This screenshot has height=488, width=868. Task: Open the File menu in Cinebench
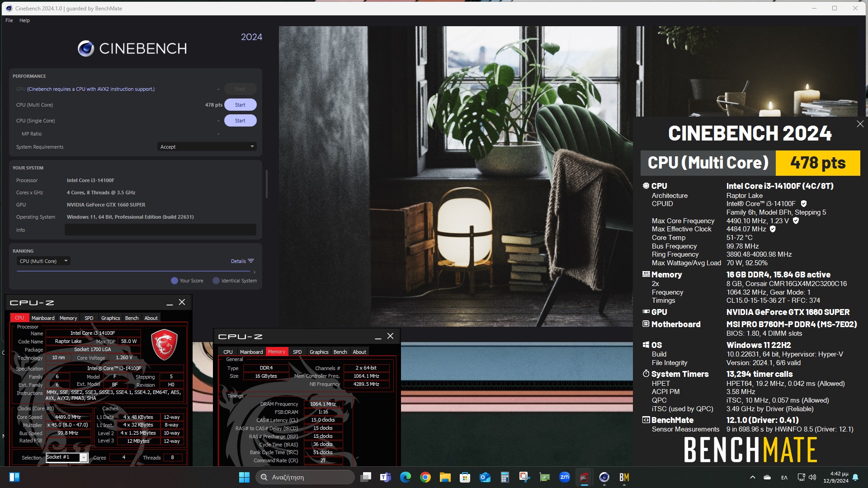(9, 20)
